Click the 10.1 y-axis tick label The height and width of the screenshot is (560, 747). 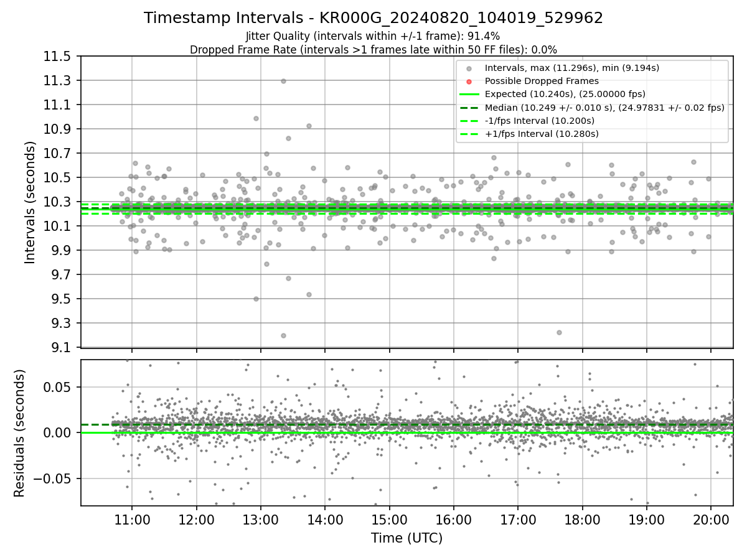tap(57, 226)
